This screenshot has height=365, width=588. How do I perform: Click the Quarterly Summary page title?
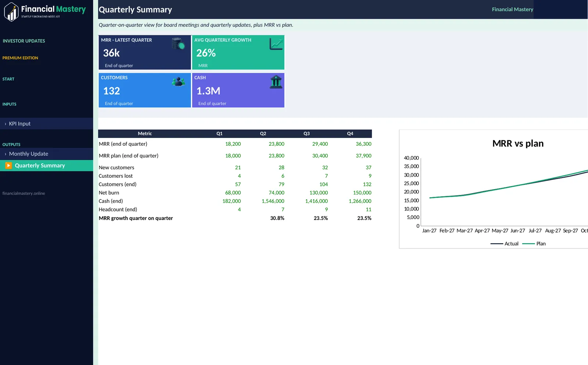coord(135,10)
